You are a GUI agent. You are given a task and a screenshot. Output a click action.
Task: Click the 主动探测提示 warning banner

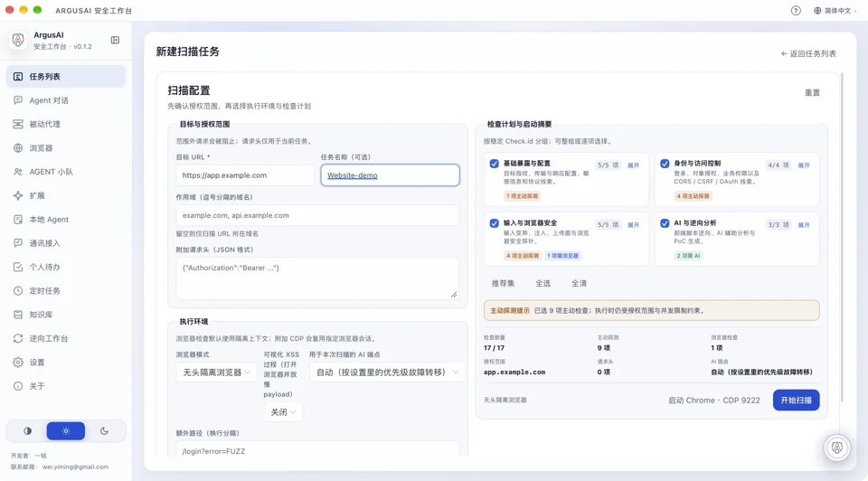(x=652, y=310)
